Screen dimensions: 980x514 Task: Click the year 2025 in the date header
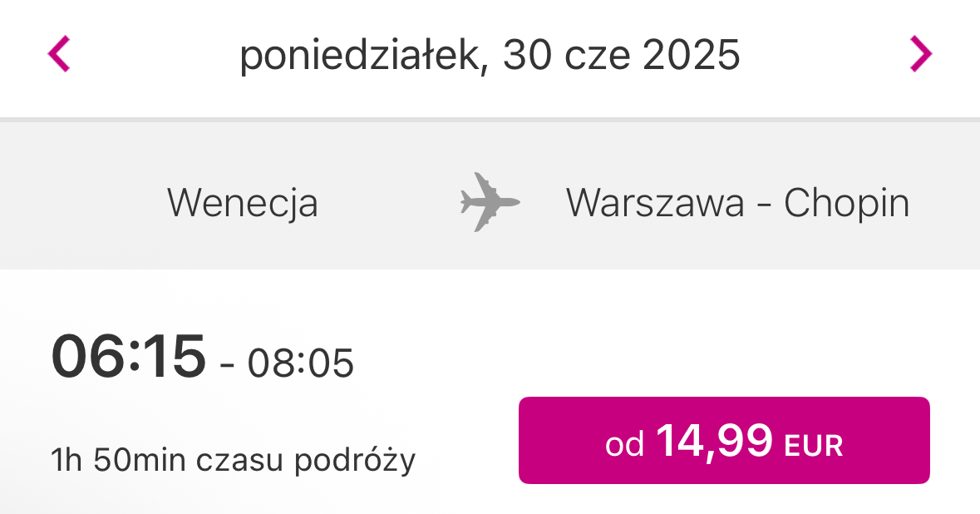tap(692, 55)
